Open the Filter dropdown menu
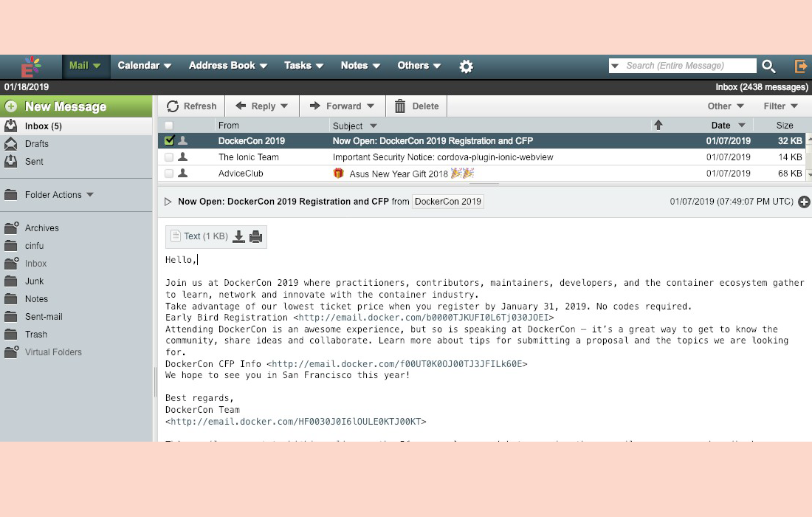812x517 pixels. [780, 106]
